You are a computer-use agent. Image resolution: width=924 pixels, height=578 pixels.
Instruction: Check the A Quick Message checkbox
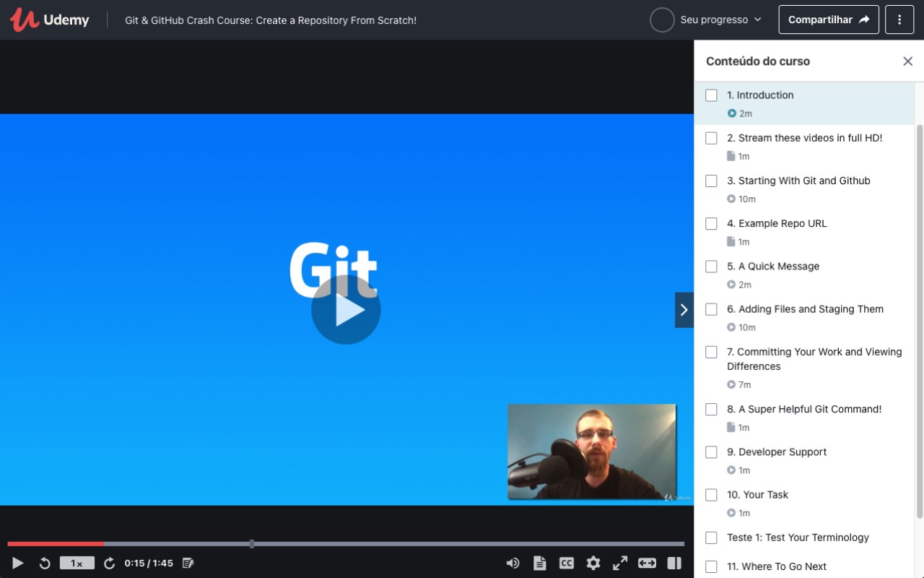pyautogui.click(x=711, y=266)
